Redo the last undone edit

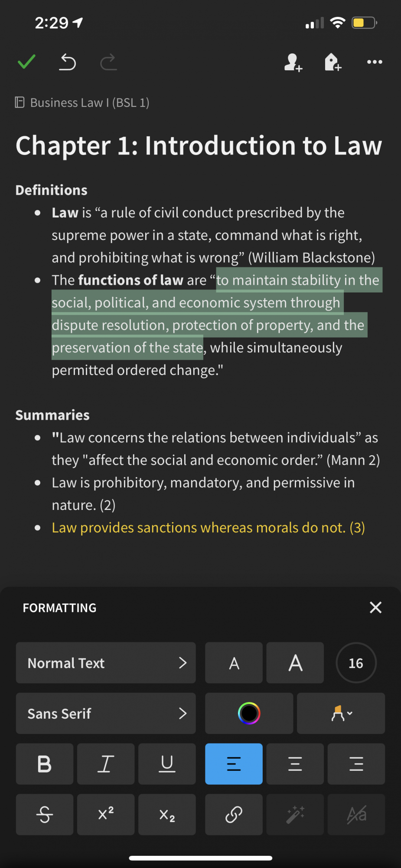point(108,62)
